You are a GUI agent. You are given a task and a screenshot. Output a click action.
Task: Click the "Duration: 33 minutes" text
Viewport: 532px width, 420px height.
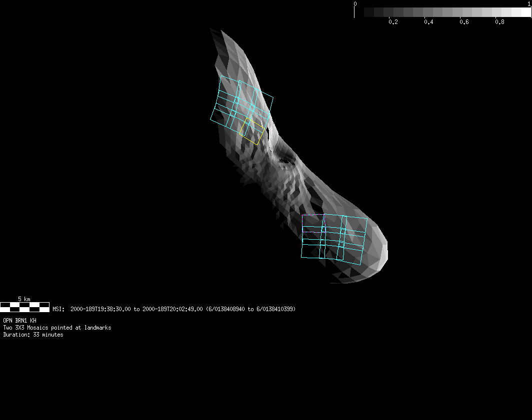[33, 335]
